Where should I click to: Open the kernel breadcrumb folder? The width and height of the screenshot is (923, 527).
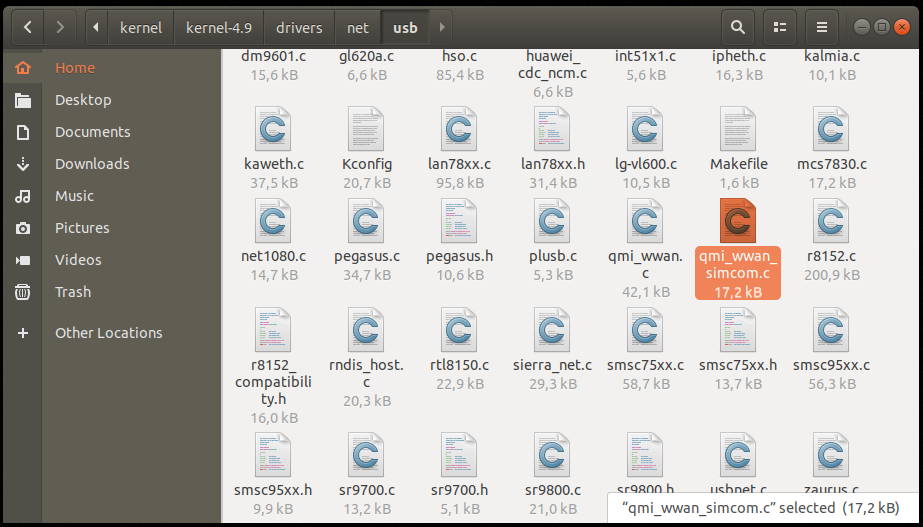pos(141,27)
